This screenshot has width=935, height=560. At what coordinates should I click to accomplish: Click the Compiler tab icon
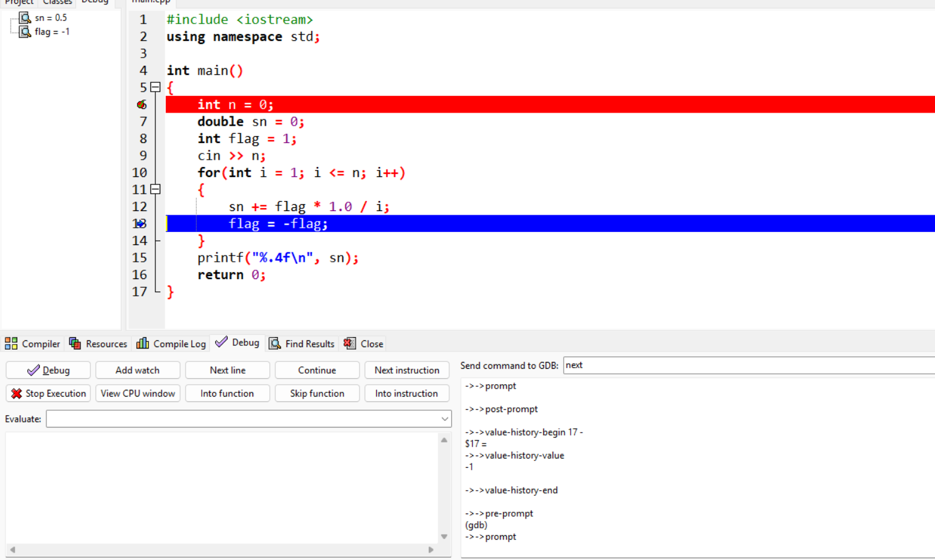(11, 343)
